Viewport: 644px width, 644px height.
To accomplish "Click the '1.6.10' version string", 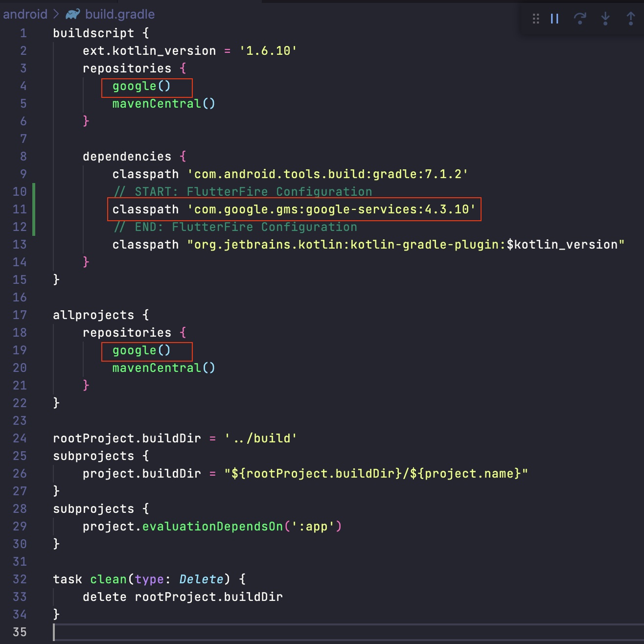I will coord(268,51).
